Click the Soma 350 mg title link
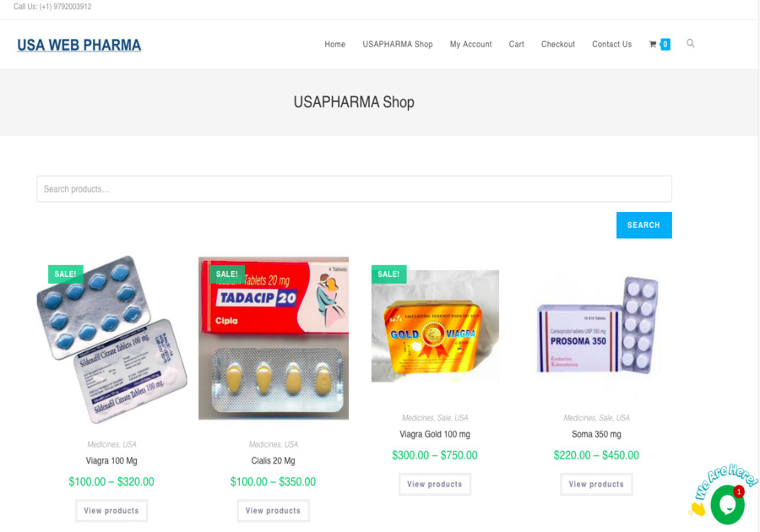Viewport: 760px width, 532px height. pyautogui.click(x=596, y=434)
